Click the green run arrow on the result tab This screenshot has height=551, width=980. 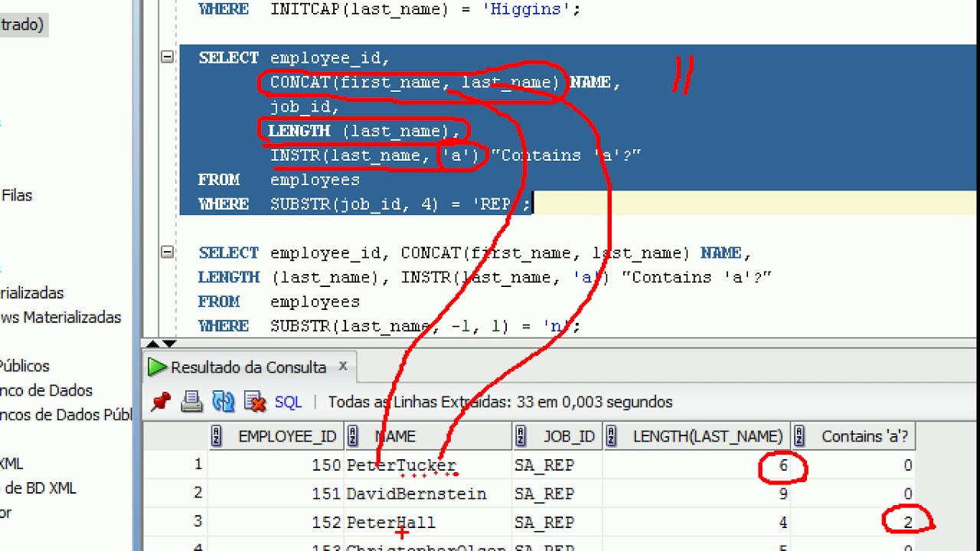[x=157, y=367]
